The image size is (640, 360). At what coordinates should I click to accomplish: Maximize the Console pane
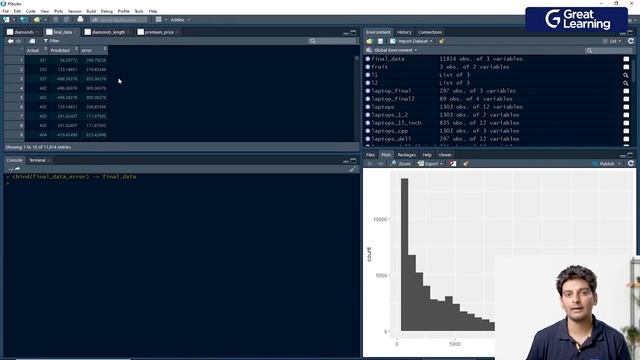click(353, 161)
